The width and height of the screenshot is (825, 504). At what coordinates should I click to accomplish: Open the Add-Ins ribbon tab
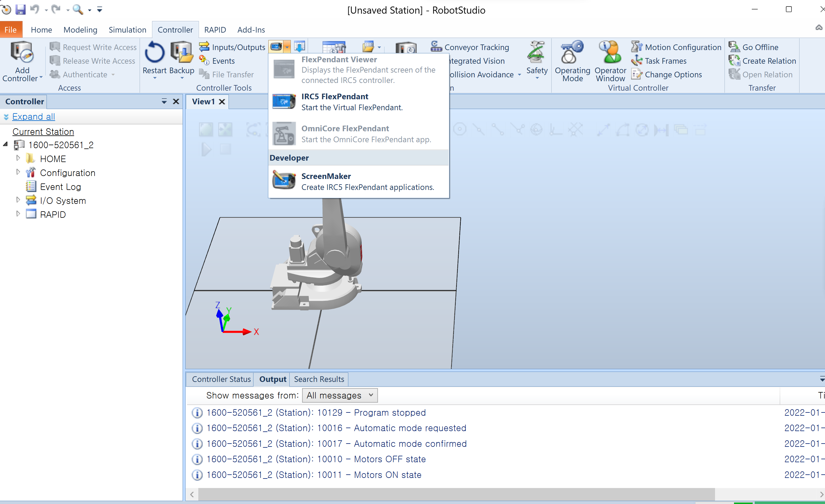pos(251,30)
